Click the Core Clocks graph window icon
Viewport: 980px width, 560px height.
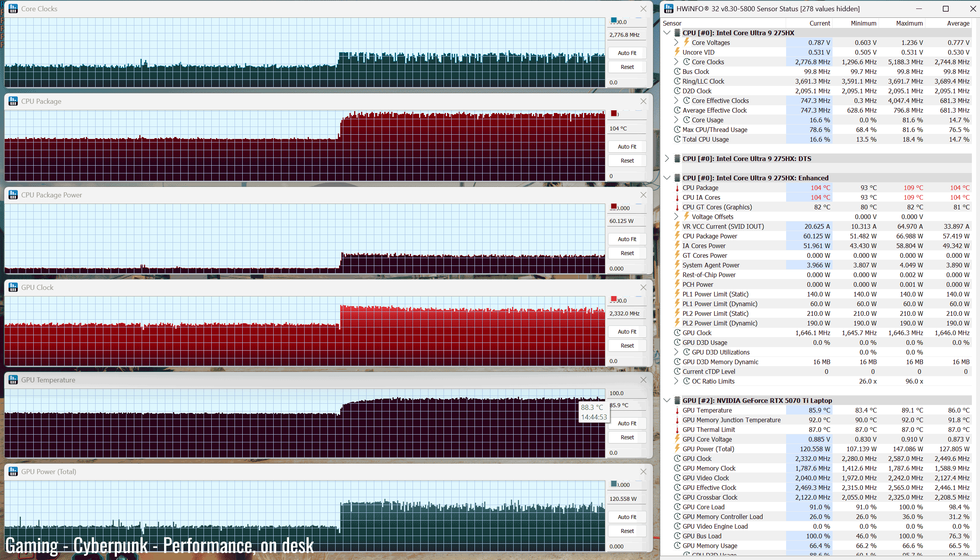13,9
